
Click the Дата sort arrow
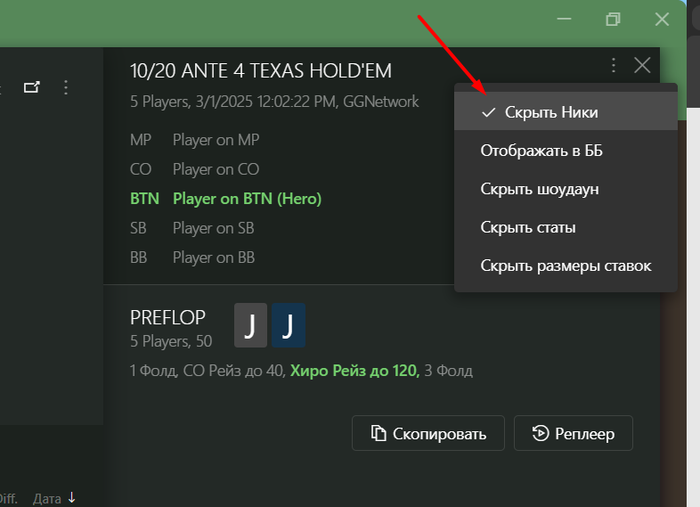pyautogui.click(x=72, y=497)
